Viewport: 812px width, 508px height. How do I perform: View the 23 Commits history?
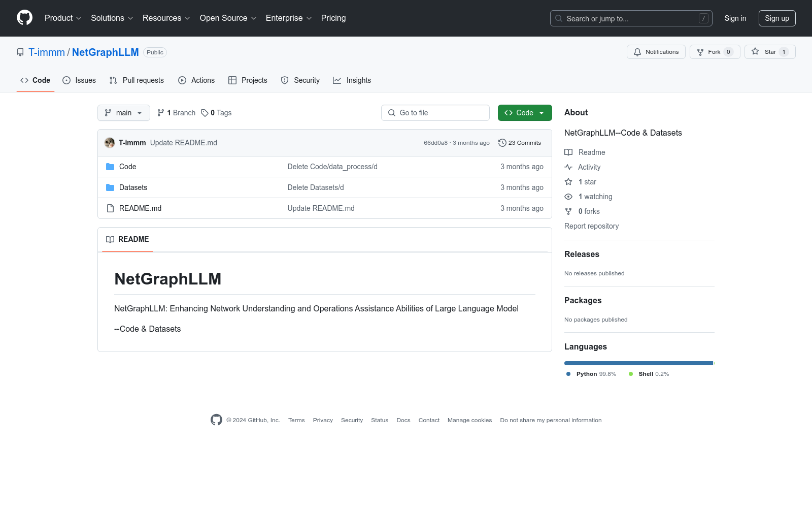(520, 143)
